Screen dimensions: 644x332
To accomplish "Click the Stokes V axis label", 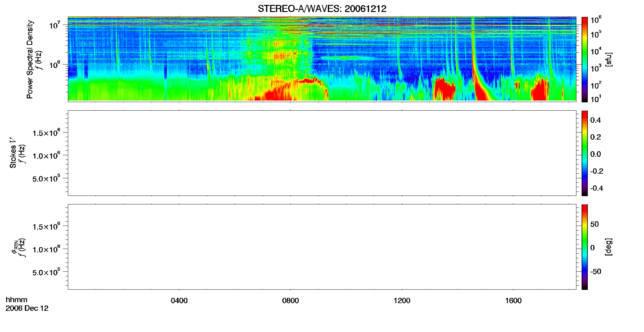I will [13, 153].
